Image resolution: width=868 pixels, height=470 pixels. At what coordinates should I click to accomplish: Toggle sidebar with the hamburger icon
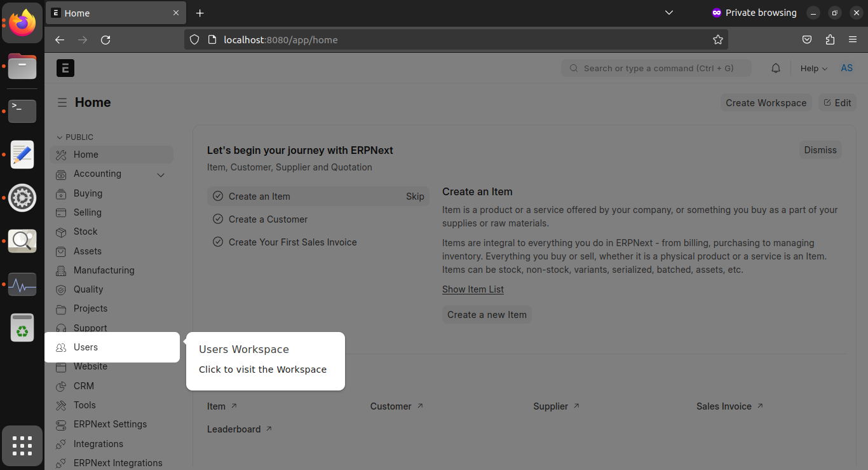point(62,102)
